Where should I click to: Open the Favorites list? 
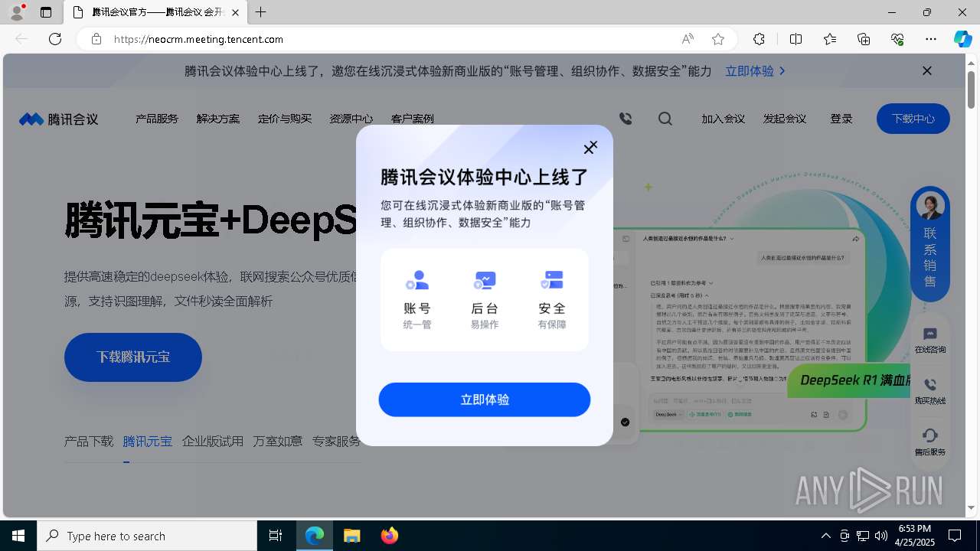(830, 39)
